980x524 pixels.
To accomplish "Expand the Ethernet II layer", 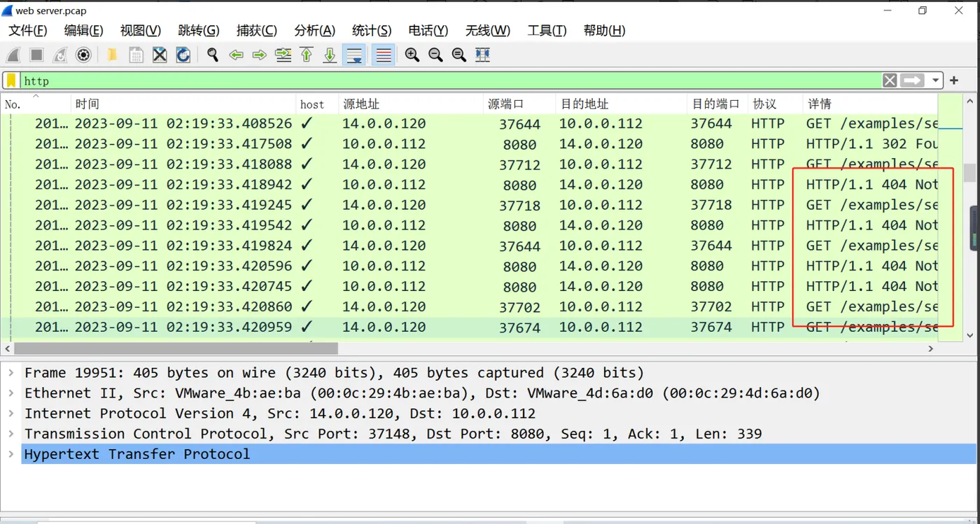I will [10, 392].
